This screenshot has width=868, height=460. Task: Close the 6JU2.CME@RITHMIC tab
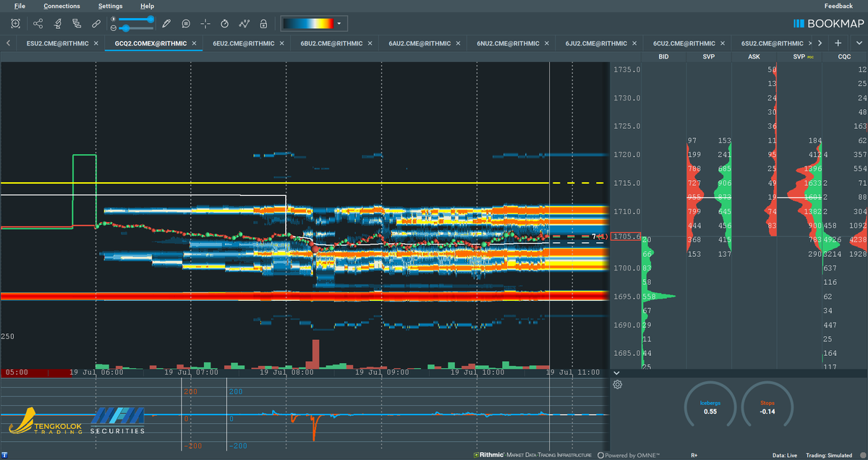[x=635, y=43]
